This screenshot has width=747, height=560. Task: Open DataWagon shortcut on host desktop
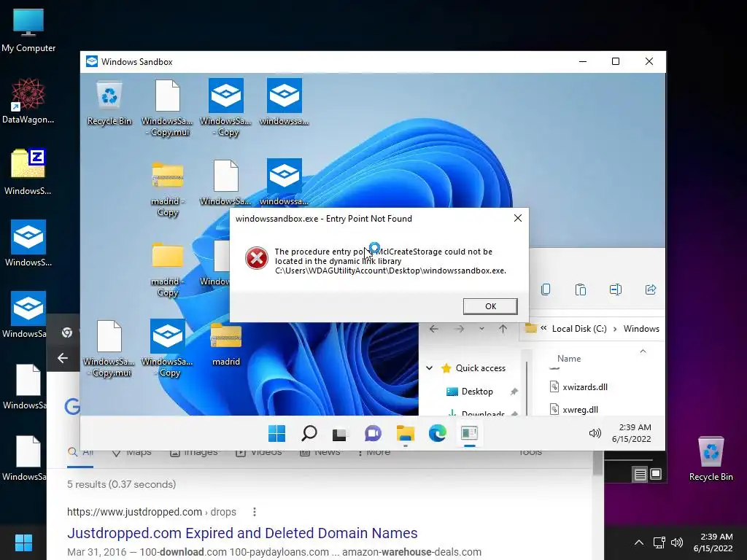(x=28, y=101)
